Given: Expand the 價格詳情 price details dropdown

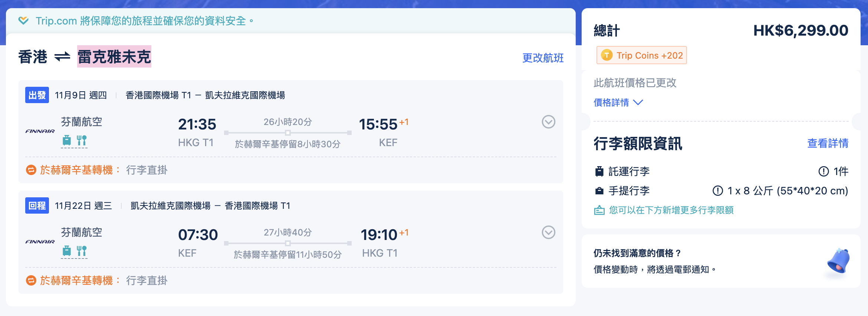Looking at the screenshot, I should (618, 102).
